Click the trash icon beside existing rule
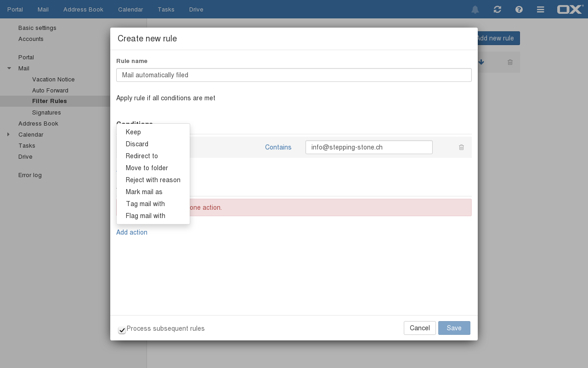This screenshot has height=368, width=588. tap(510, 62)
